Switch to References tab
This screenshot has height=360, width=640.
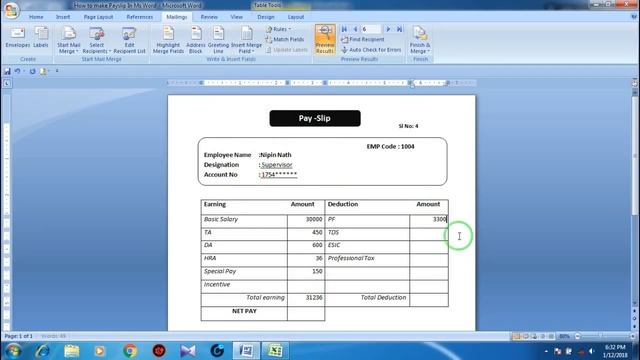pyautogui.click(x=140, y=17)
